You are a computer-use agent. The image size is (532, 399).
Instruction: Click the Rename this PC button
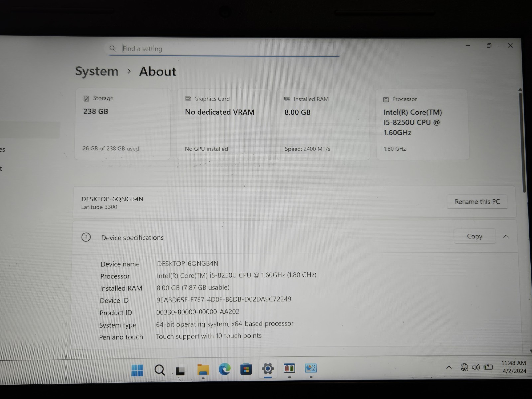tap(477, 202)
